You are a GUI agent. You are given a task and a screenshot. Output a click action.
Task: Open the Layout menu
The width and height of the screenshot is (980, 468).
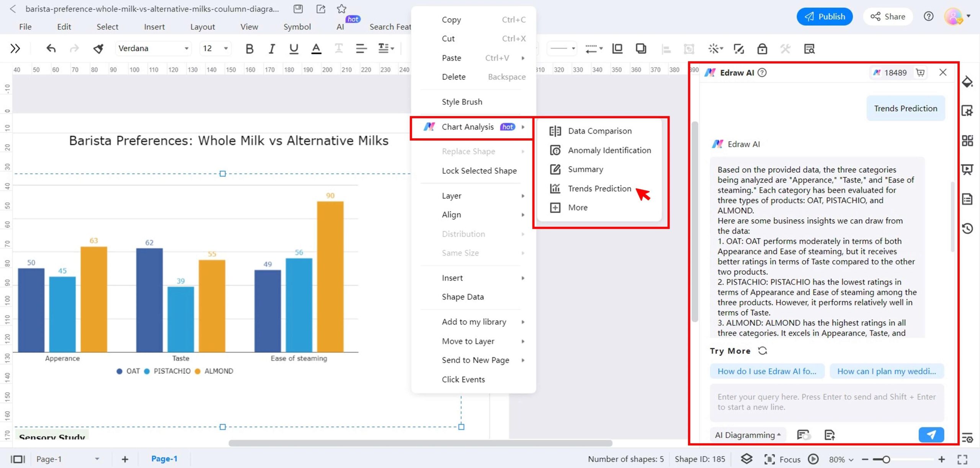[203, 26]
